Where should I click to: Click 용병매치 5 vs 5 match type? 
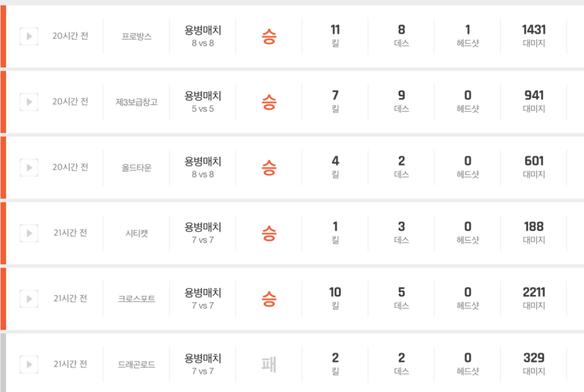click(x=203, y=102)
